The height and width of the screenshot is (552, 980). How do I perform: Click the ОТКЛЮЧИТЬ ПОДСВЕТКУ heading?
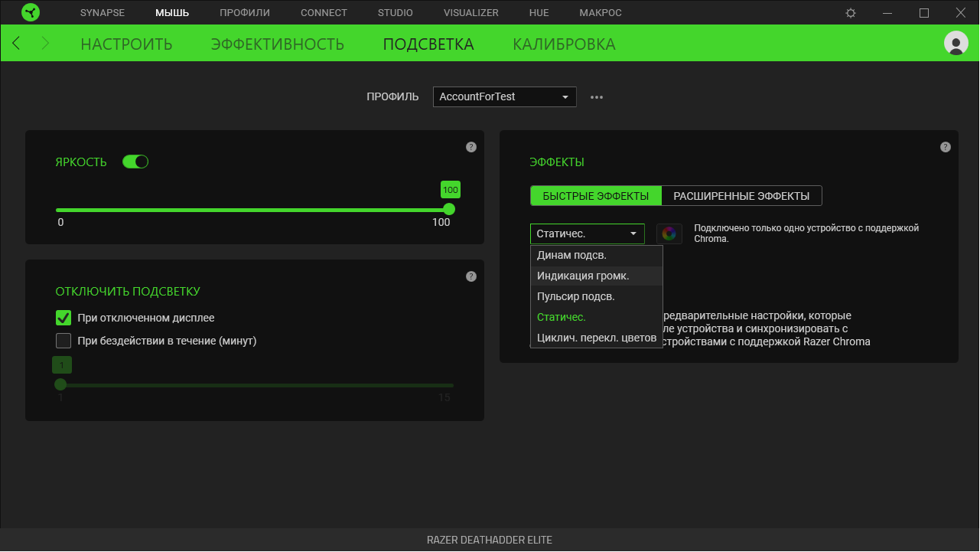(128, 292)
